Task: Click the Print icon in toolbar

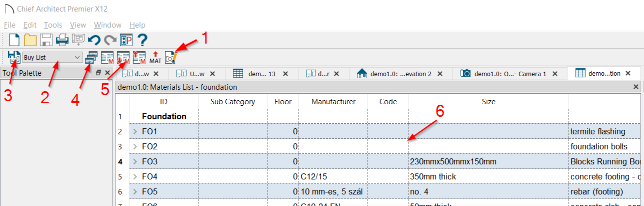Action: point(62,40)
